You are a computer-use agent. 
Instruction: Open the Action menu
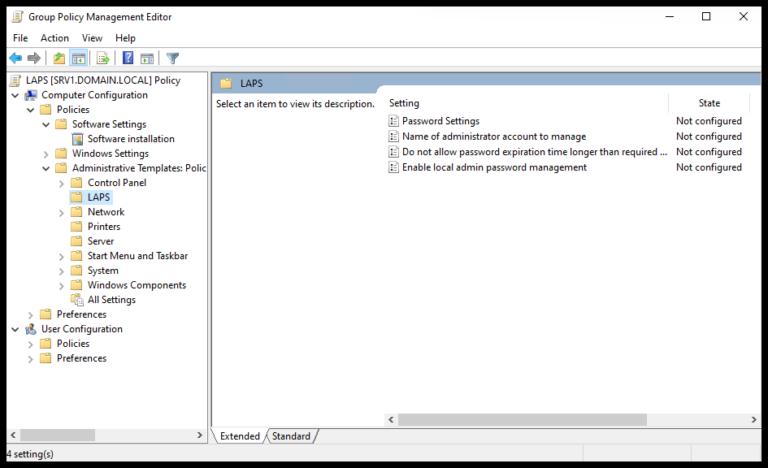point(54,38)
